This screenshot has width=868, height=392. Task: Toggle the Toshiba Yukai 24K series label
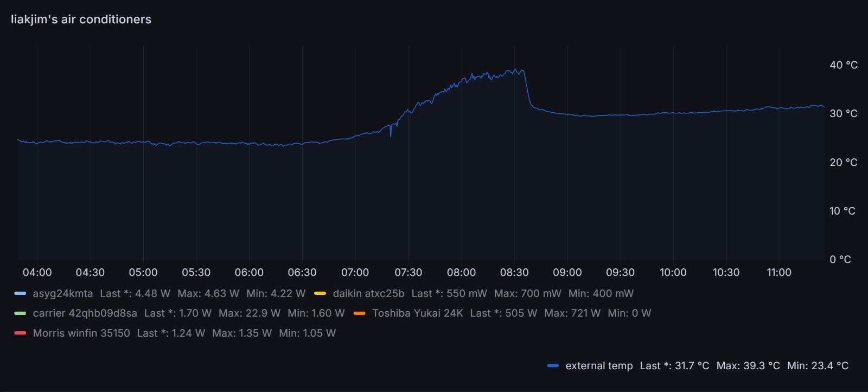(x=418, y=313)
